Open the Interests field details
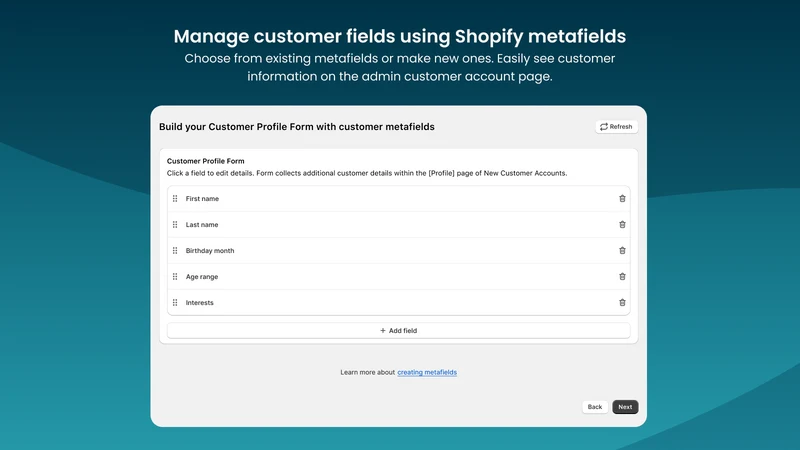The width and height of the screenshot is (800, 450). click(398, 303)
